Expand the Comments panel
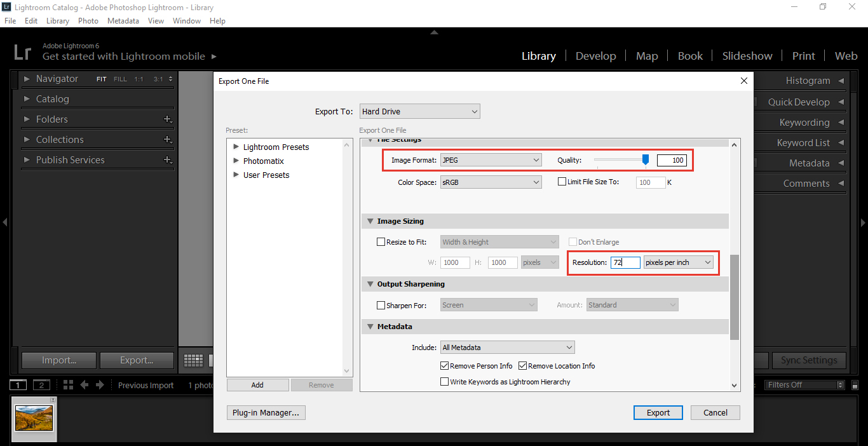 pyautogui.click(x=841, y=184)
